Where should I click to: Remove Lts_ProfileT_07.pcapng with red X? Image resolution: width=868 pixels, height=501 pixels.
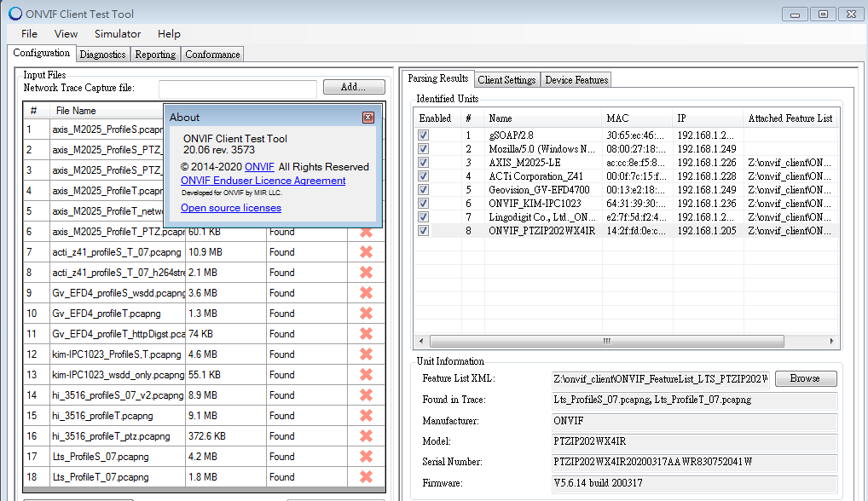(x=367, y=477)
